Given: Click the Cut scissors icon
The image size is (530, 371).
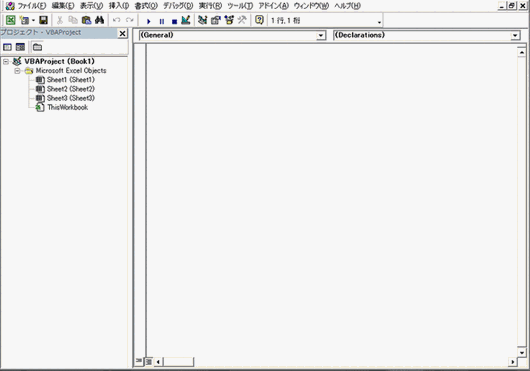Looking at the screenshot, I should [x=60, y=20].
